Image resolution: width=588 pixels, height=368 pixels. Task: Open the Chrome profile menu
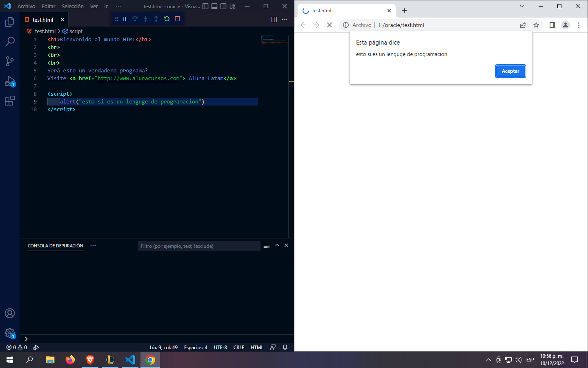(x=566, y=25)
